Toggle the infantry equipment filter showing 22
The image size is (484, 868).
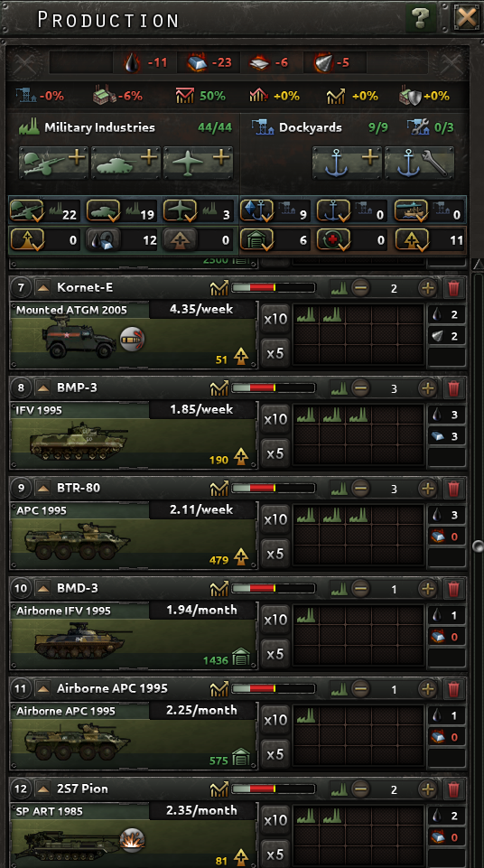pyautogui.click(x=44, y=211)
